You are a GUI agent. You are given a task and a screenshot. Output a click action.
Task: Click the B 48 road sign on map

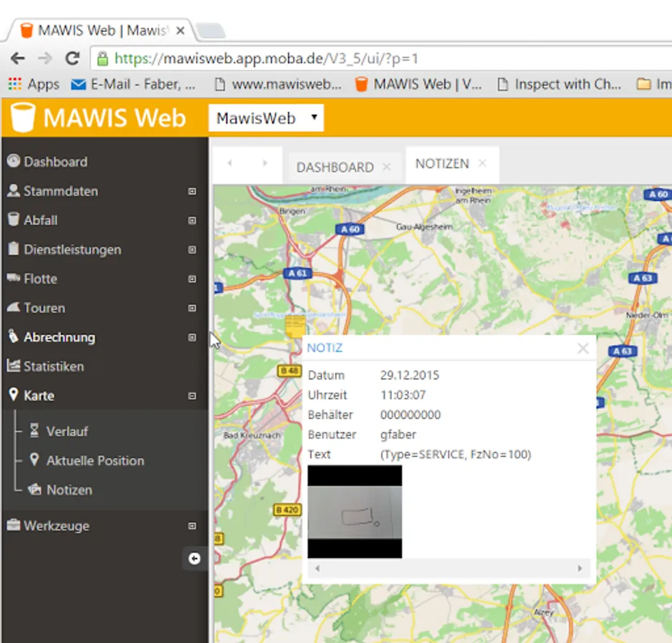click(290, 370)
